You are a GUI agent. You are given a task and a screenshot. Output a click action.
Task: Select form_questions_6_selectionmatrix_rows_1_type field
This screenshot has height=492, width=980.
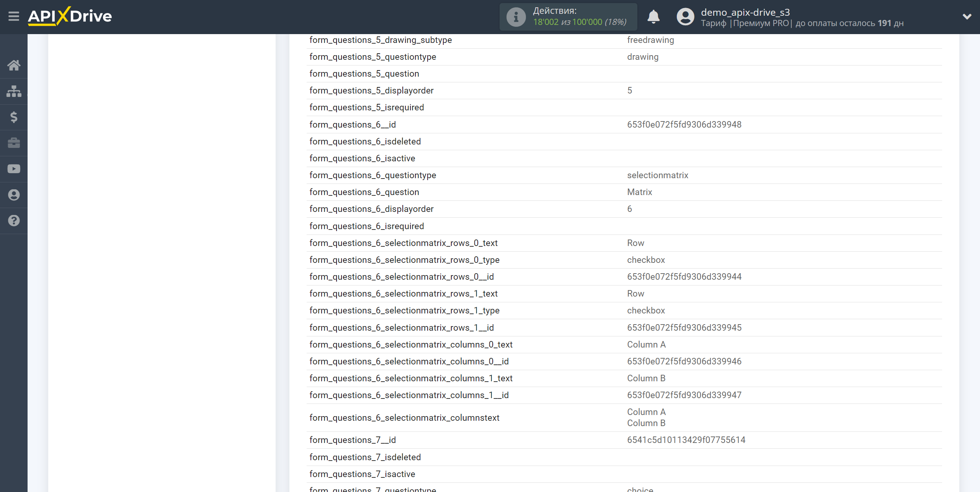pyautogui.click(x=404, y=310)
